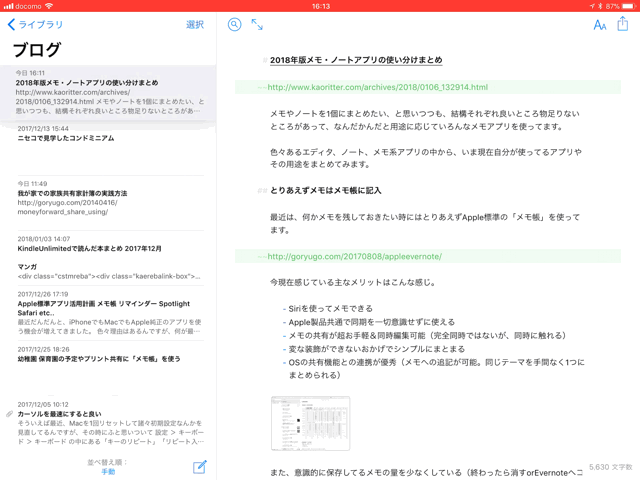Create a new note with compose icon
The width and height of the screenshot is (640, 480).
[200, 466]
